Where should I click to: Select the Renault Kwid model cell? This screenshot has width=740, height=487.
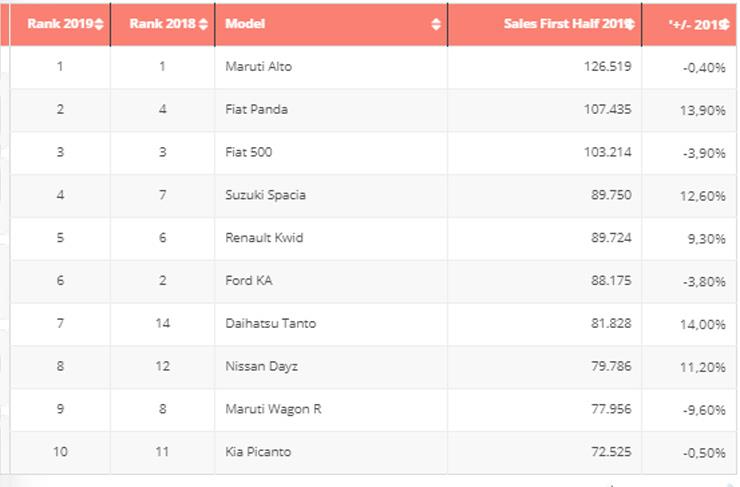click(x=264, y=238)
